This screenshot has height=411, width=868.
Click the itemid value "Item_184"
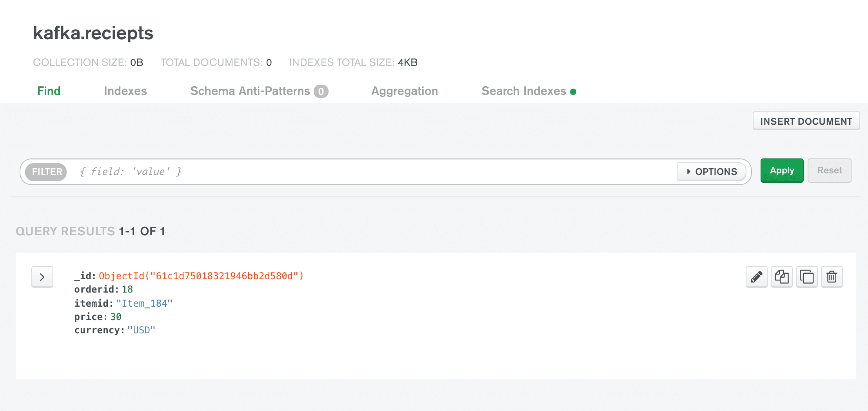[x=144, y=303]
